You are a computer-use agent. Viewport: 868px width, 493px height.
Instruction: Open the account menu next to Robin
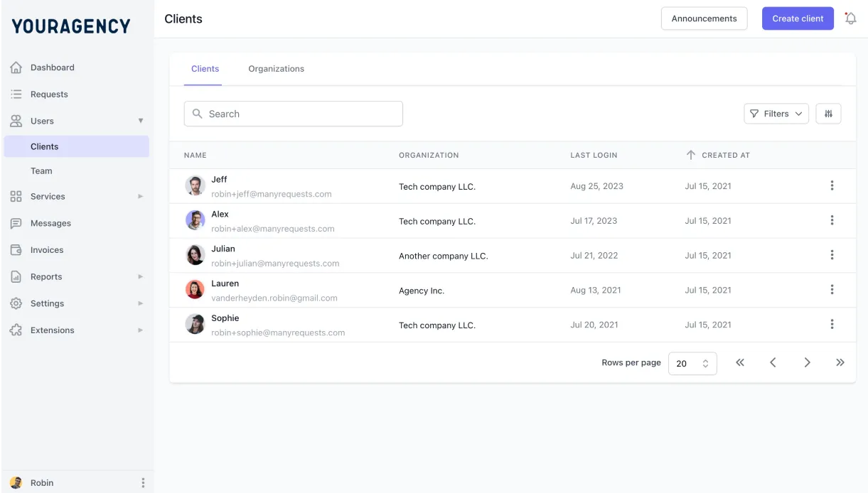click(143, 482)
